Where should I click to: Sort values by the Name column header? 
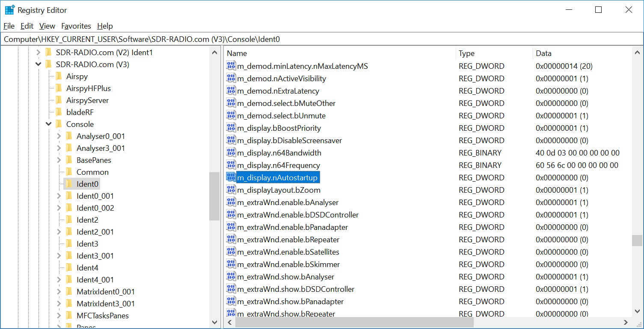click(x=237, y=53)
